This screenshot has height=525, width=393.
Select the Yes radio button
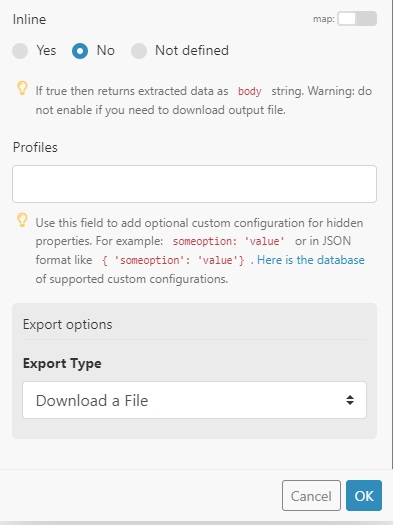tap(20, 51)
